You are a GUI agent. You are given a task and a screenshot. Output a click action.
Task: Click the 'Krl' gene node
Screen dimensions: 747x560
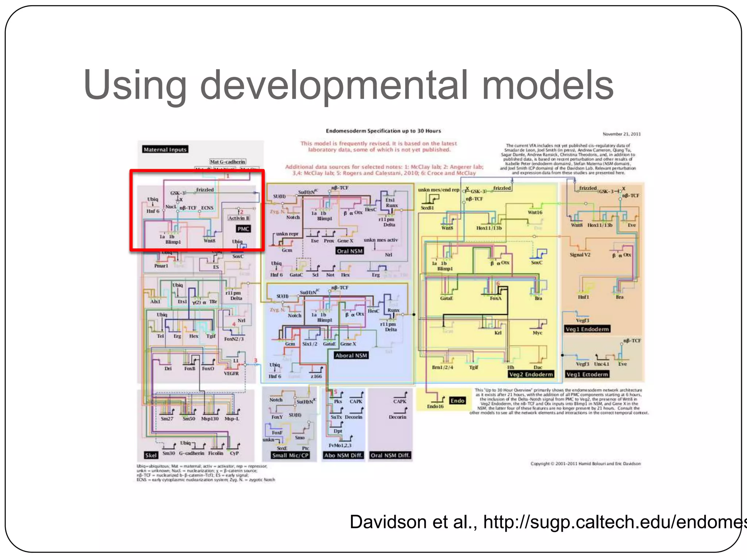point(498,333)
